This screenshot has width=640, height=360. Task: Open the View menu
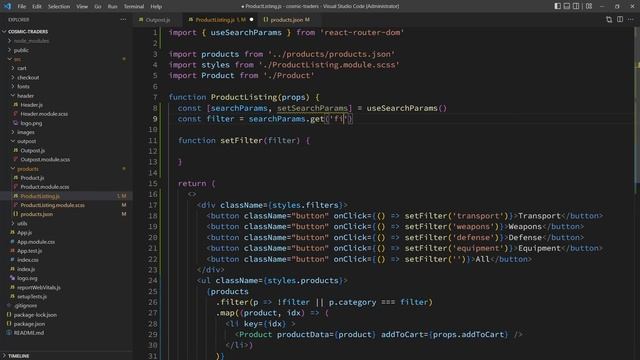(82, 7)
